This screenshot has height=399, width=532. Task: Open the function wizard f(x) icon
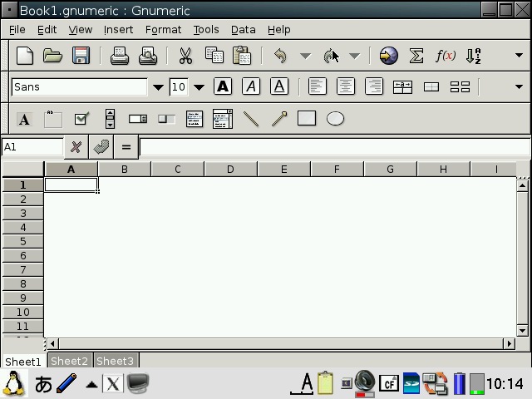click(x=446, y=56)
